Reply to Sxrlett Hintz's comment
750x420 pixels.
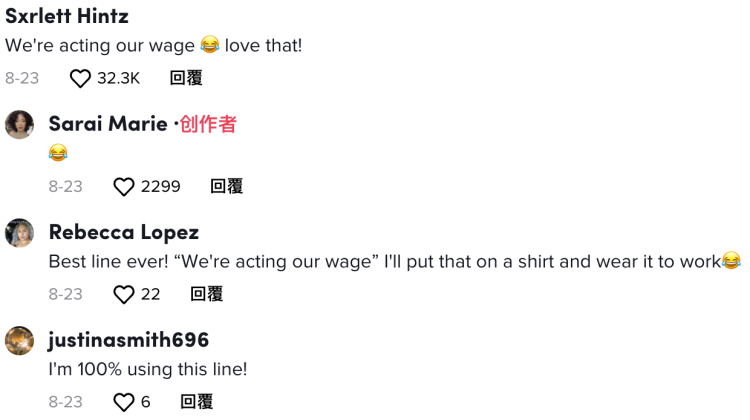[186, 78]
